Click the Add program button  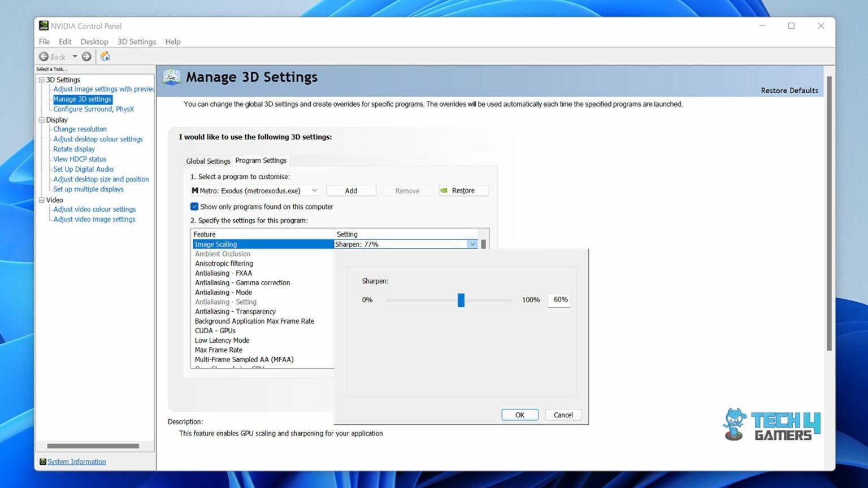coord(351,191)
